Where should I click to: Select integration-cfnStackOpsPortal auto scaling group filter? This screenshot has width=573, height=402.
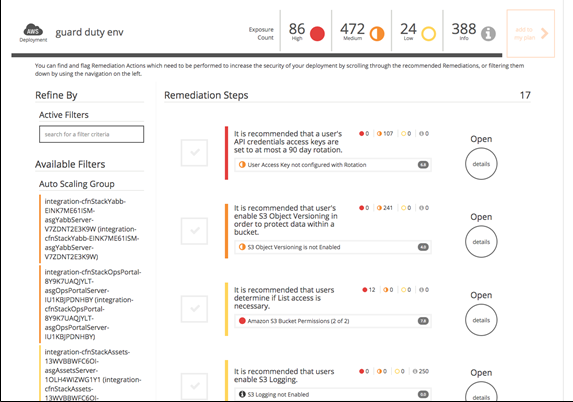coord(91,304)
